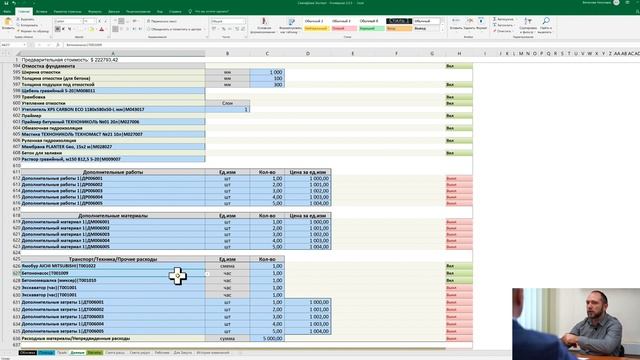This screenshot has width=640, height=360.
Task: Click the Sort and Filter icon
Action: click(x=528, y=22)
